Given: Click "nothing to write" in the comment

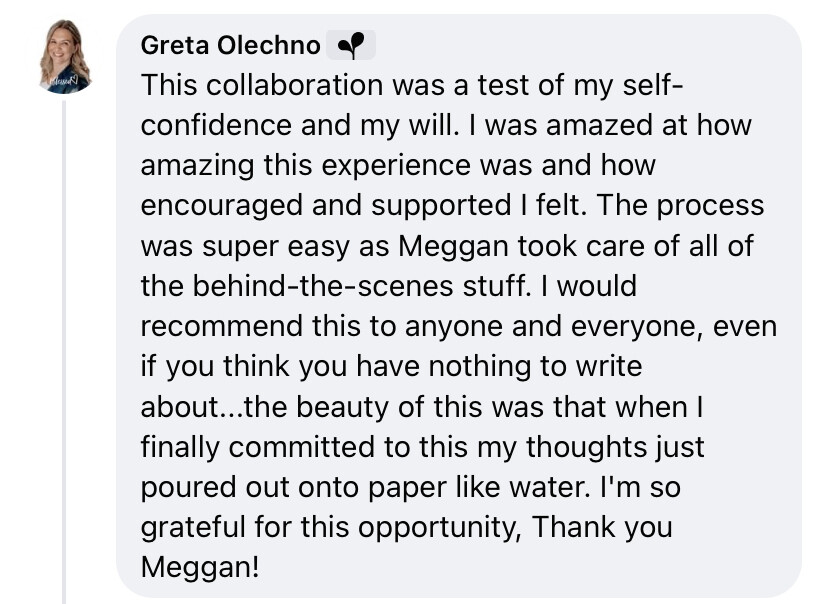Looking at the screenshot, I should pos(535,366).
